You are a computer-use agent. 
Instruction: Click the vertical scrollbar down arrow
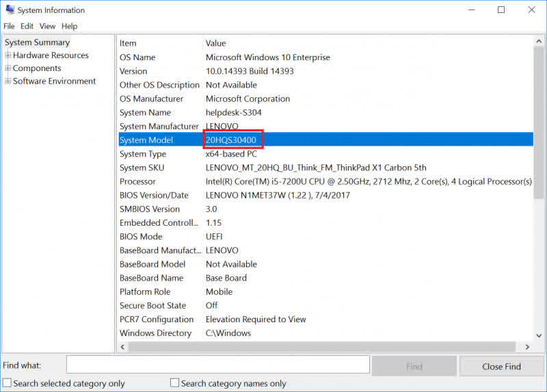(539, 336)
